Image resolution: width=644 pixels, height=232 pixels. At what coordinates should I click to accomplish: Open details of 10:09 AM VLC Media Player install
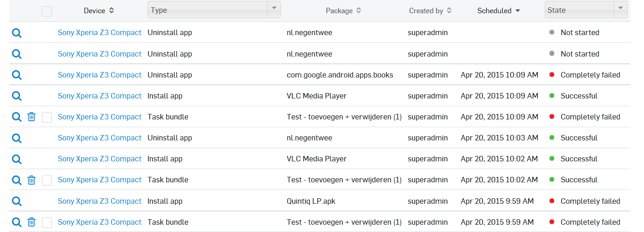[17, 96]
